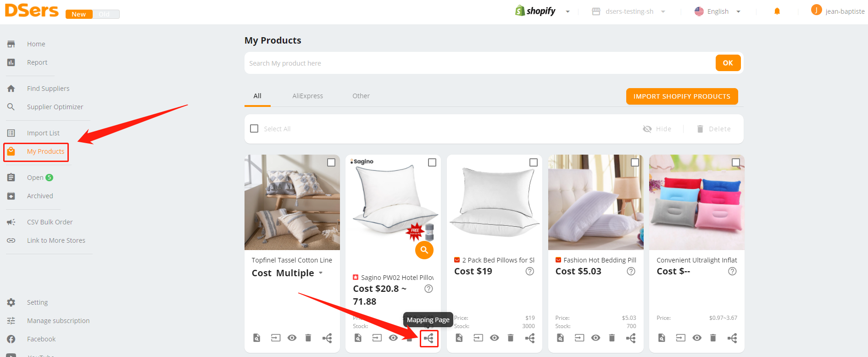Tick the checkbox on Sagino pillow card
Screen dimensions: 868x357
click(x=432, y=162)
